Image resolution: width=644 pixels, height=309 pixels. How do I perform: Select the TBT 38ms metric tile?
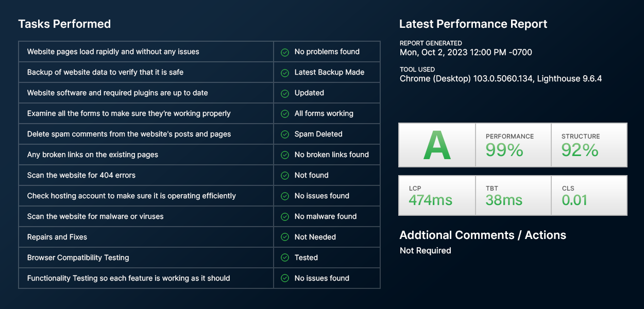513,195
